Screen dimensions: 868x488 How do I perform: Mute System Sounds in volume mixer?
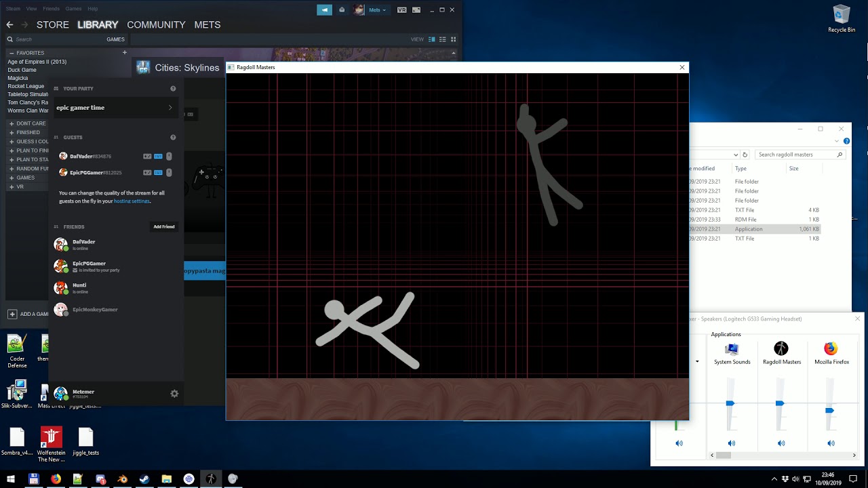(732, 443)
